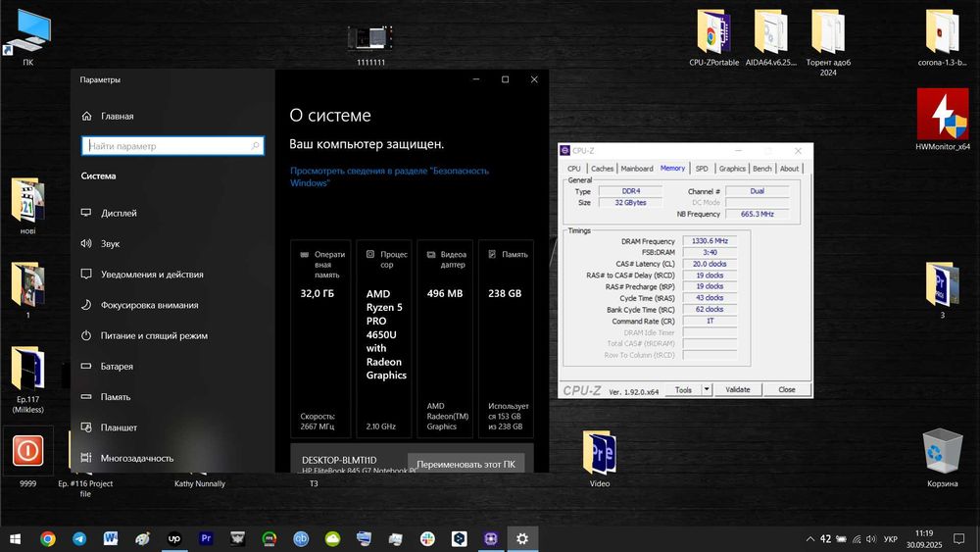Image resolution: width=980 pixels, height=552 pixels.
Task: Launch Google Chrome from taskbar
Action: [47, 538]
